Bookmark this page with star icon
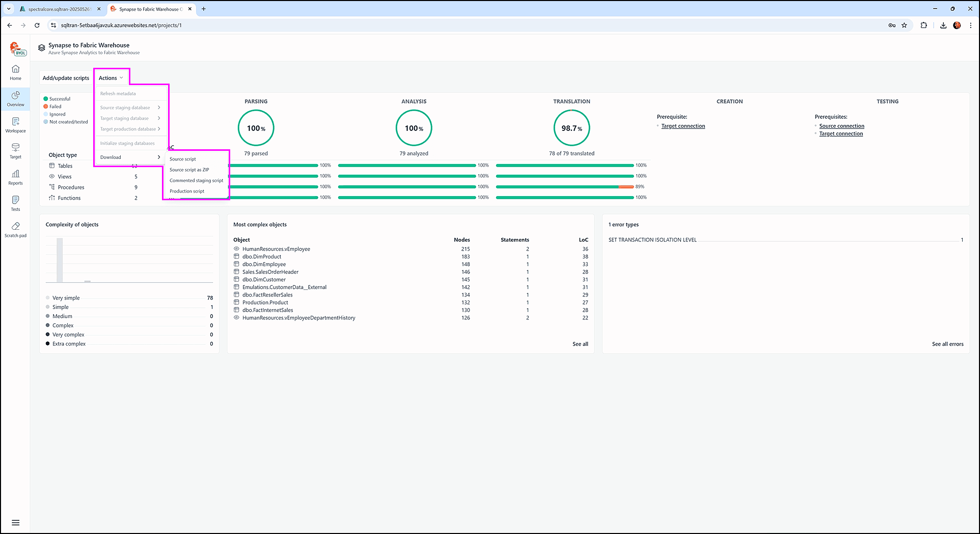The height and width of the screenshot is (534, 980). pos(904,25)
